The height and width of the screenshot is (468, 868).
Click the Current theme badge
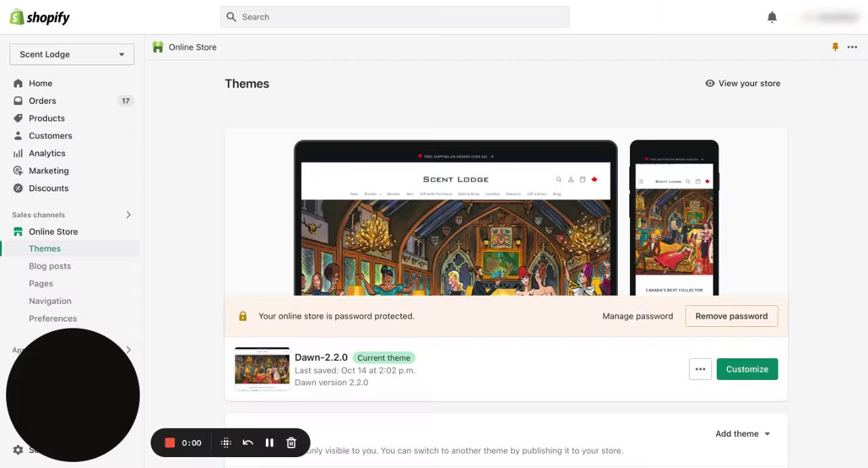pyautogui.click(x=384, y=357)
